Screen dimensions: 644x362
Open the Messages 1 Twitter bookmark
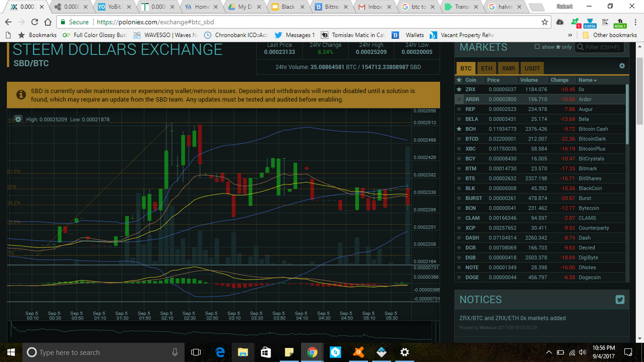click(294, 35)
